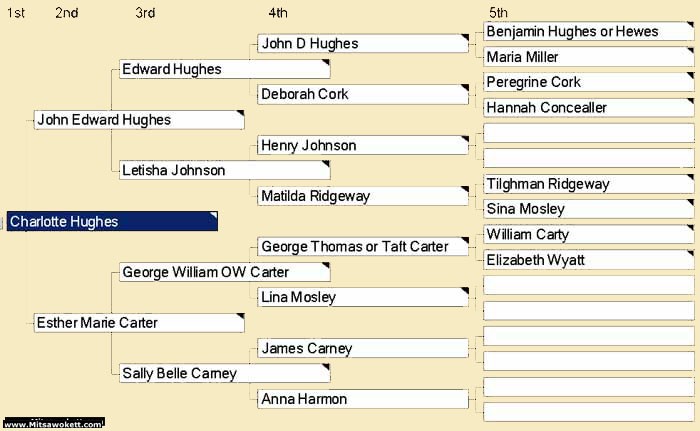Click corner triangle on Deborah Cork box
700x431 pixels.
pyautogui.click(x=464, y=89)
